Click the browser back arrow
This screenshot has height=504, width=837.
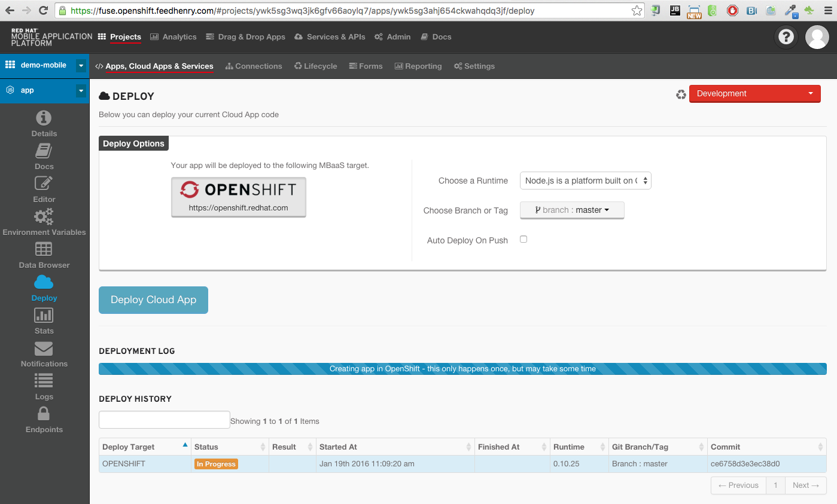(x=10, y=10)
